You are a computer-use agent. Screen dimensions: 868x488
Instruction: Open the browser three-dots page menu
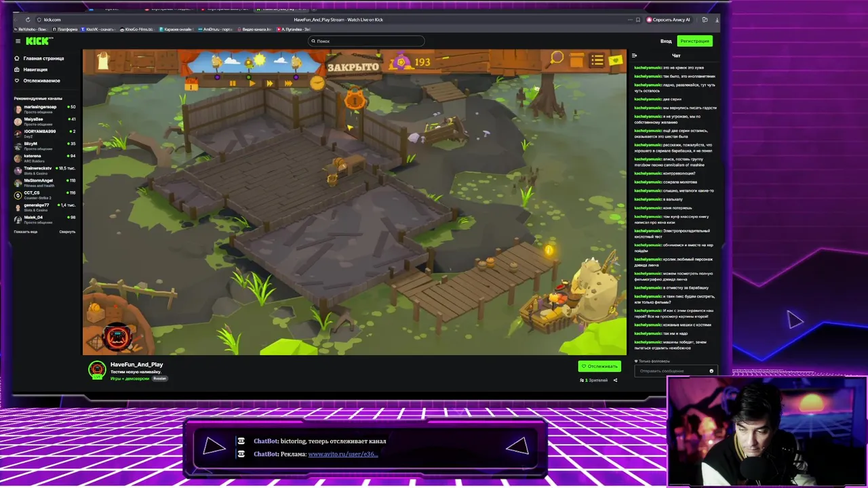point(630,20)
